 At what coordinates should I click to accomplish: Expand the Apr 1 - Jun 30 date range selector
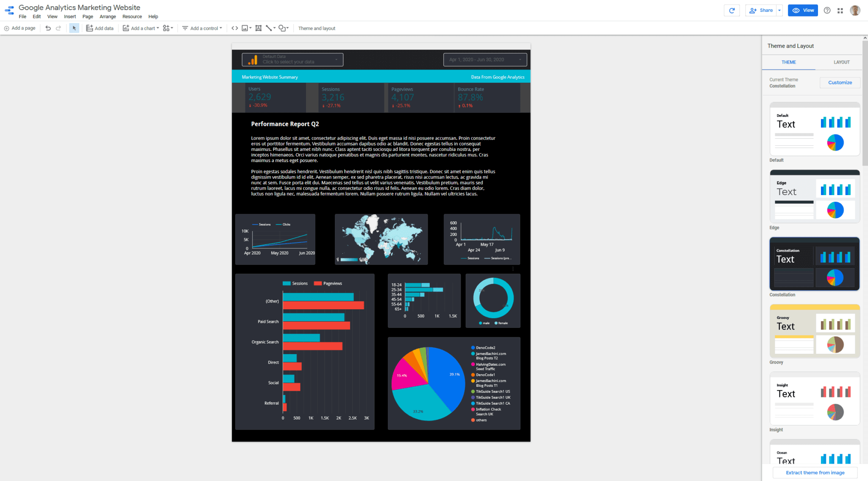(x=484, y=59)
